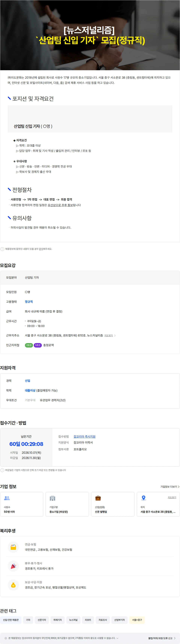
Task: Click the 사원수 card showing 50명 이하
Action: pyautogui.click(x=22, y=504)
